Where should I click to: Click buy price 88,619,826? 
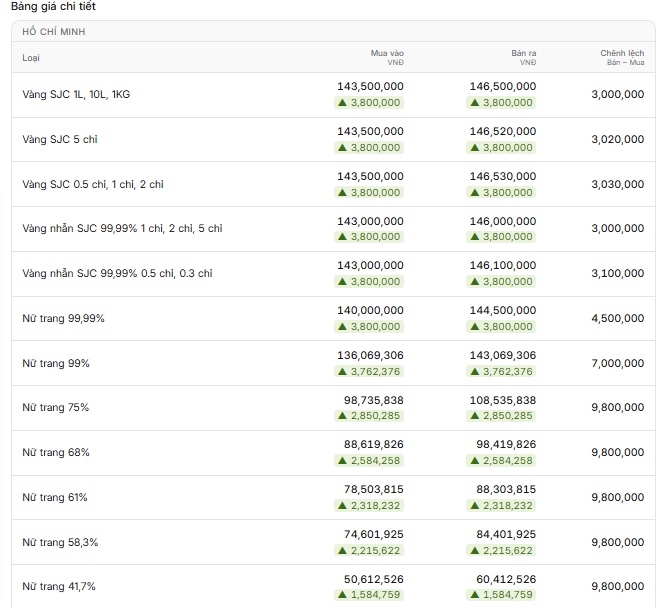click(x=373, y=444)
